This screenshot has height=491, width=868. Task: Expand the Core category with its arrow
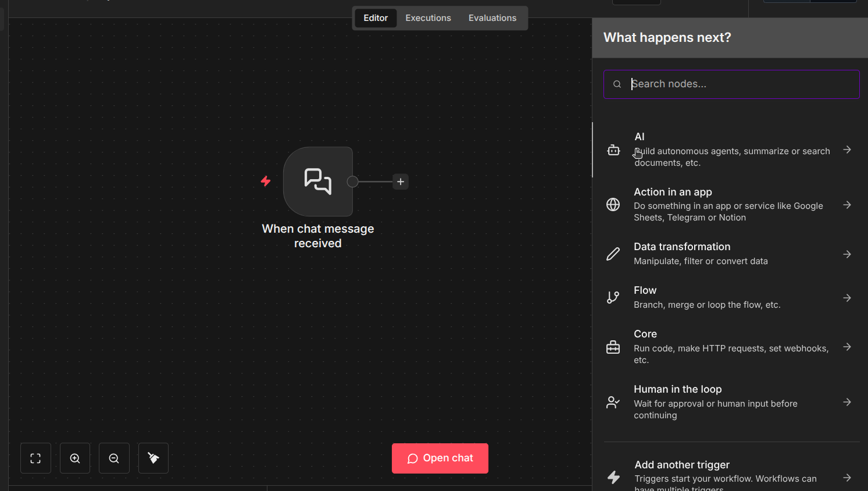click(x=847, y=347)
